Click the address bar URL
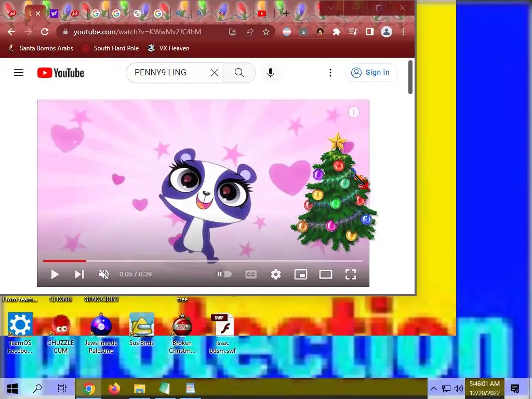This screenshot has width=532, height=399. (x=137, y=32)
